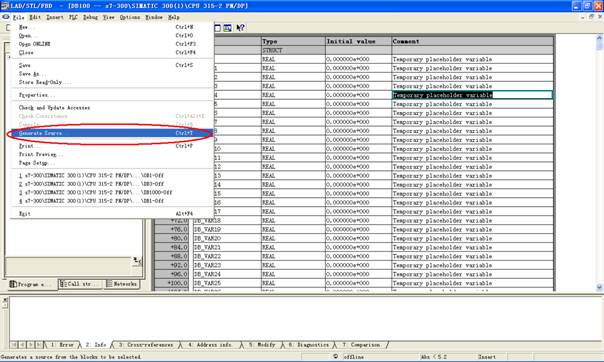Click the highlighted comment cell in the table

472,95
